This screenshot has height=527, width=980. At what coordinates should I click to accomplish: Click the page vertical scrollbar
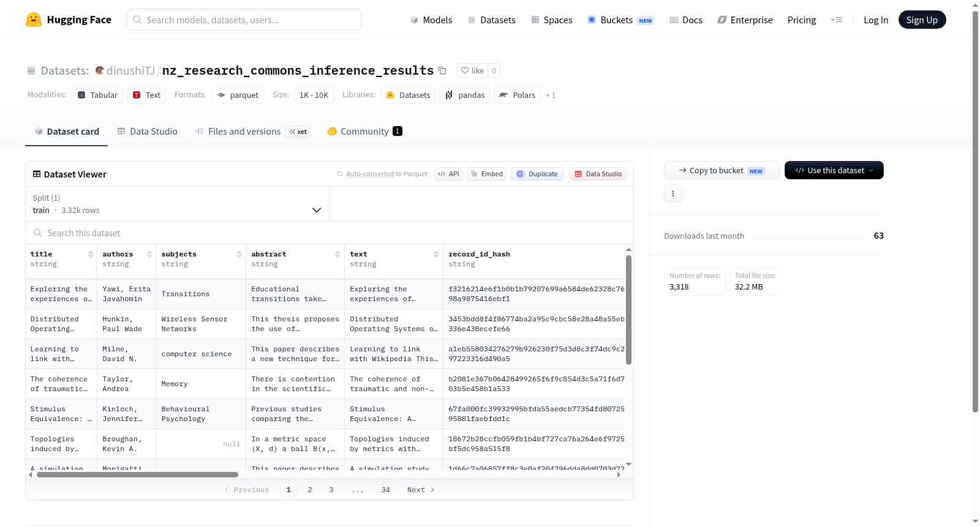point(975,211)
